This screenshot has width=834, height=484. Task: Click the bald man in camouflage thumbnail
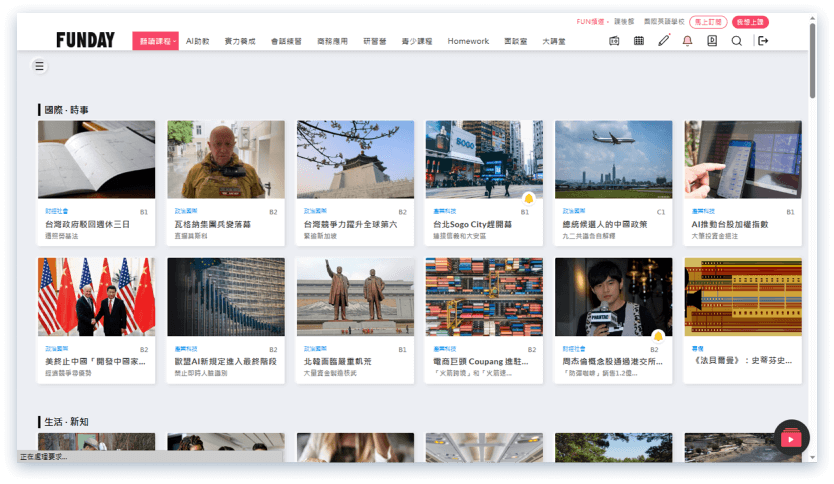[x=226, y=160]
